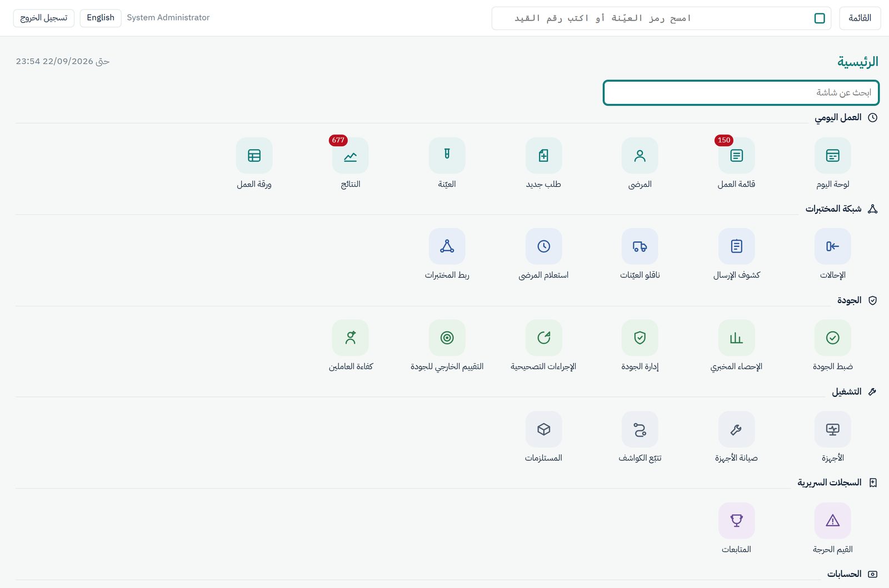Image resolution: width=889 pixels, height=588 pixels.
Task: Click the العمل اليومي section heading
Action: pyautogui.click(x=838, y=117)
